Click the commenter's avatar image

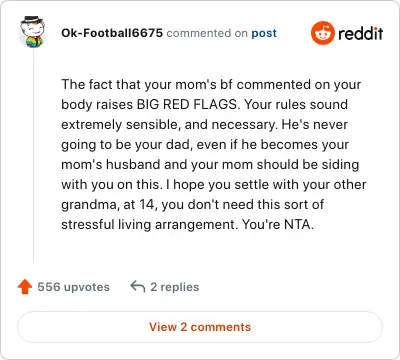pyautogui.click(x=32, y=32)
